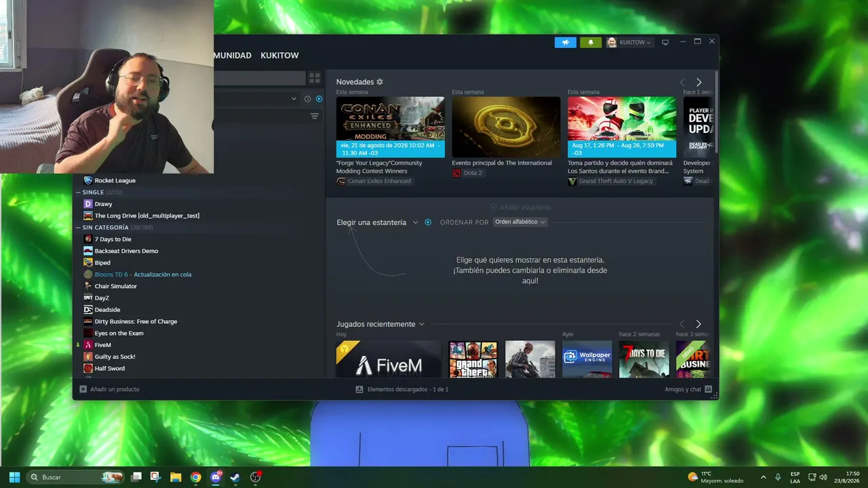
Task: Open the 'Orden alfabético' sort dropdown
Action: point(520,222)
